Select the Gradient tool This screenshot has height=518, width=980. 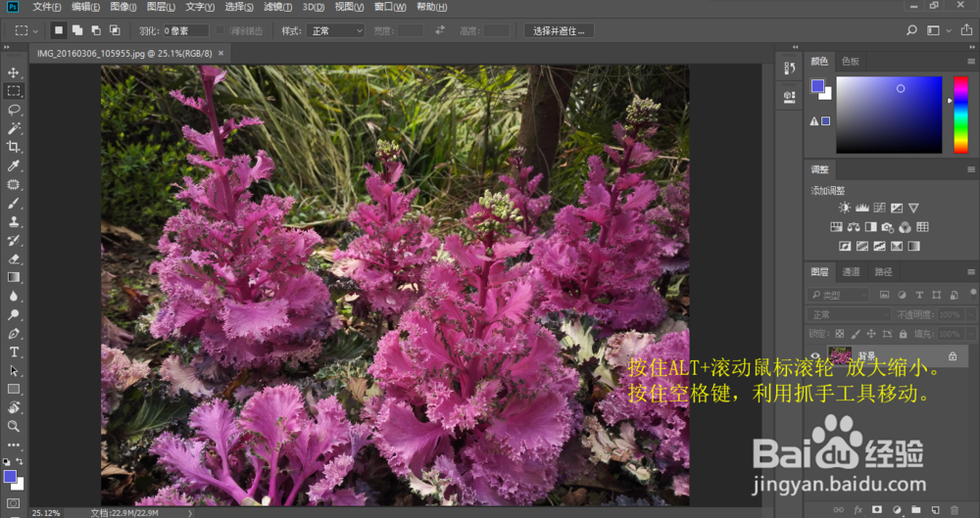tap(13, 277)
